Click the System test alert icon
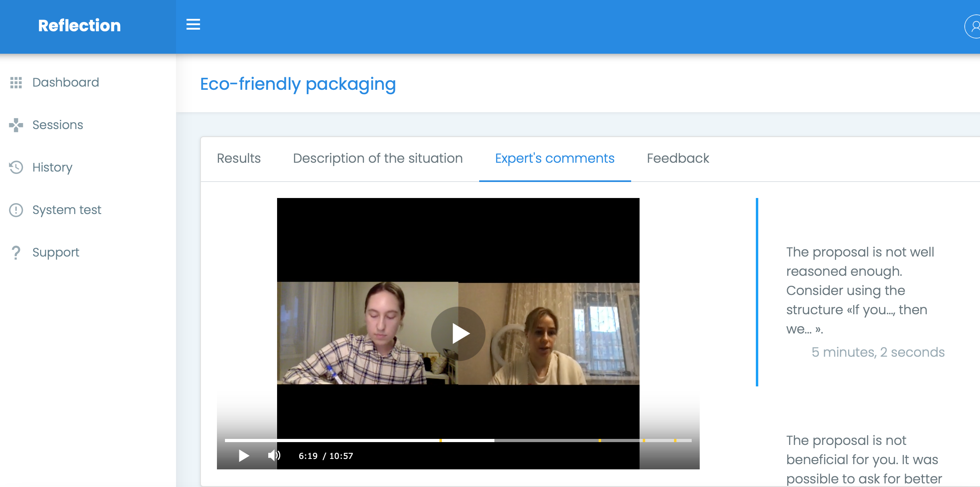This screenshot has height=487, width=980. [16, 210]
